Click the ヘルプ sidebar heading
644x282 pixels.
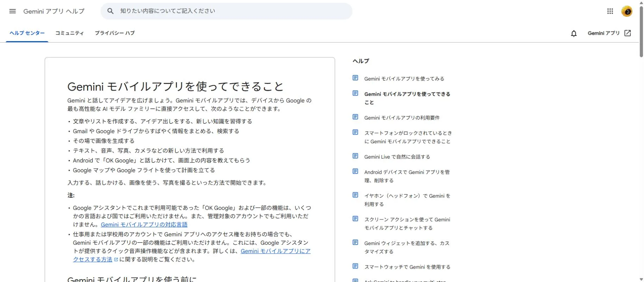[361, 61]
